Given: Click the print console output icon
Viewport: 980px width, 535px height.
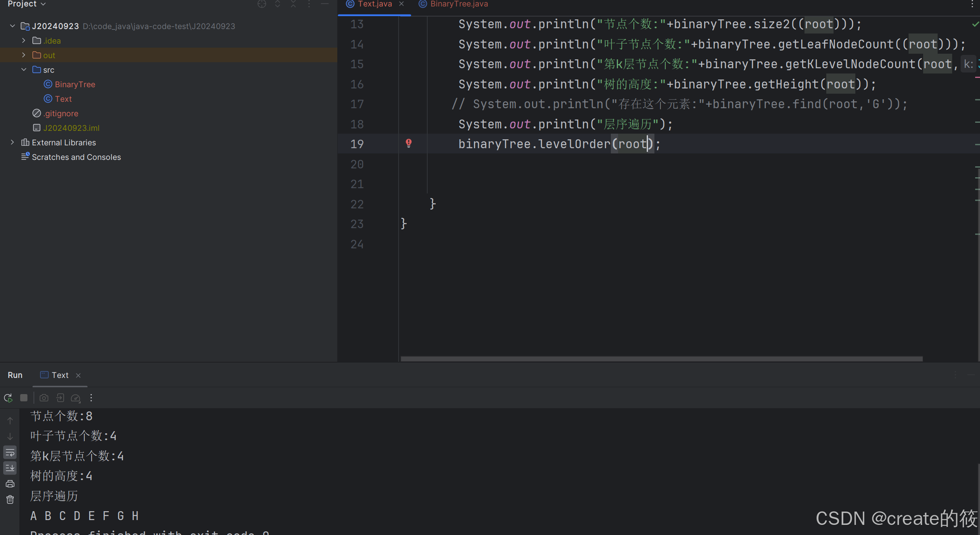Looking at the screenshot, I should [x=10, y=484].
